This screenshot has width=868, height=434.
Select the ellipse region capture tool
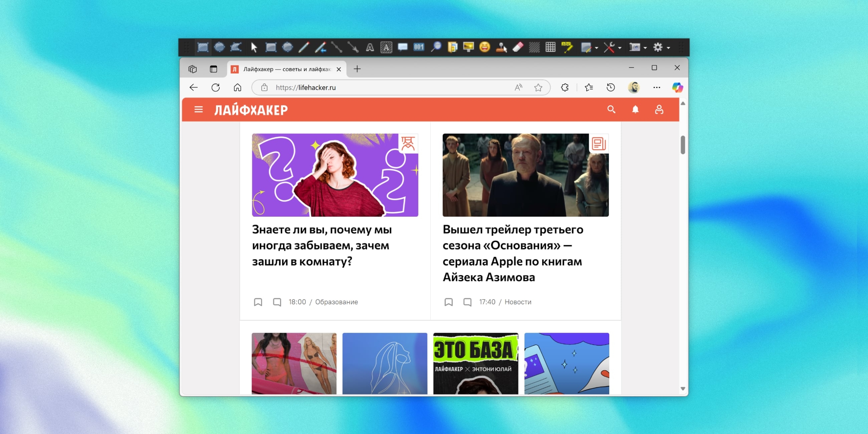coord(219,47)
